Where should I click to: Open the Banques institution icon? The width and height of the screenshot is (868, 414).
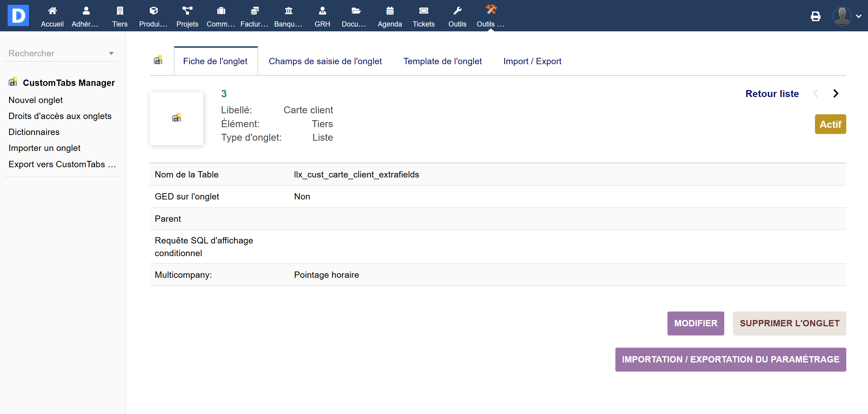[x=288, y=11]
